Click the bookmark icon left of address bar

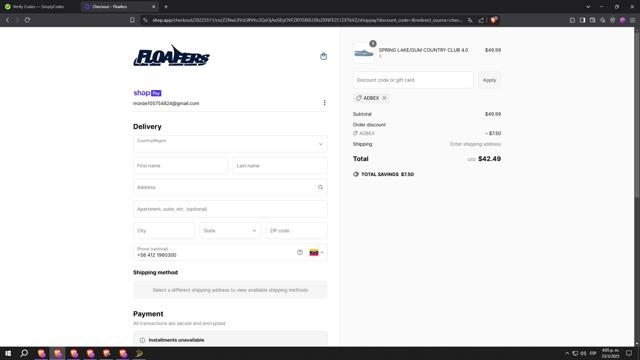pos(132,20)
